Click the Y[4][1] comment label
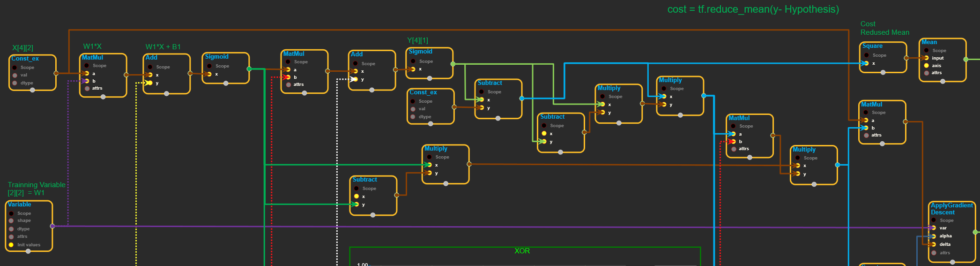Viewport: 980px width, 266px height. pyautogui.click(x=417, y=40)
